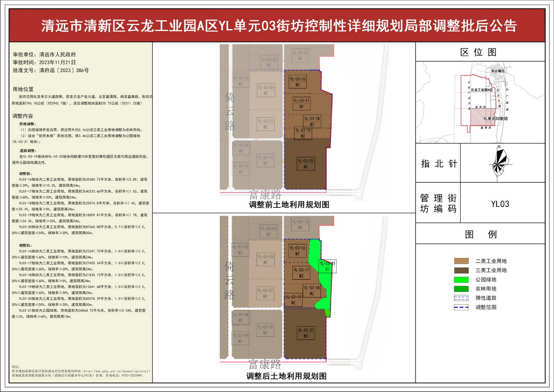Select YL-03-18 label in the after-adjustment map
The height and width of the screenshot is (392, 554).
click(312, 291)
